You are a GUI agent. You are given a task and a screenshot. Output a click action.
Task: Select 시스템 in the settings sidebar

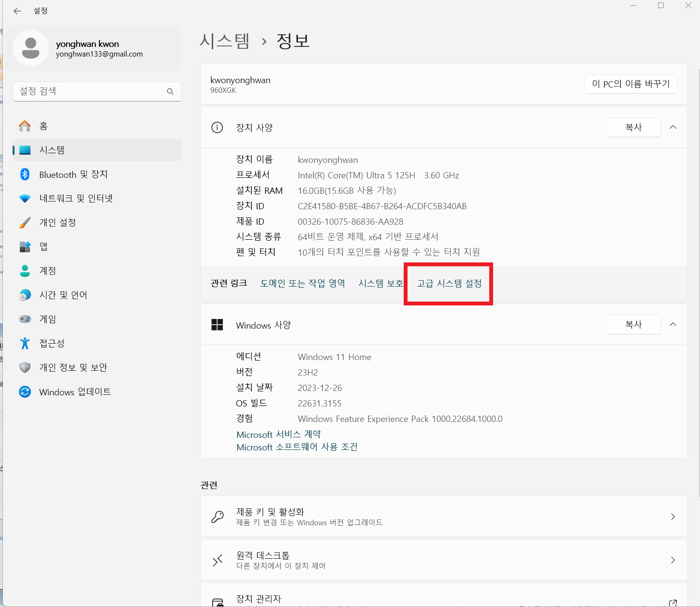click(x=97, y=150)
